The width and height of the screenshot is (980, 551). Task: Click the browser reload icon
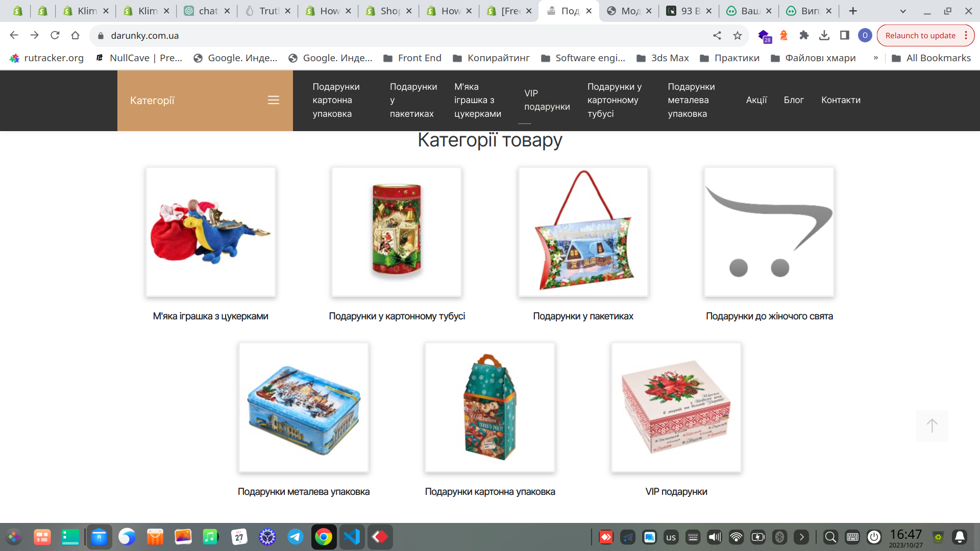click(55, 35)
